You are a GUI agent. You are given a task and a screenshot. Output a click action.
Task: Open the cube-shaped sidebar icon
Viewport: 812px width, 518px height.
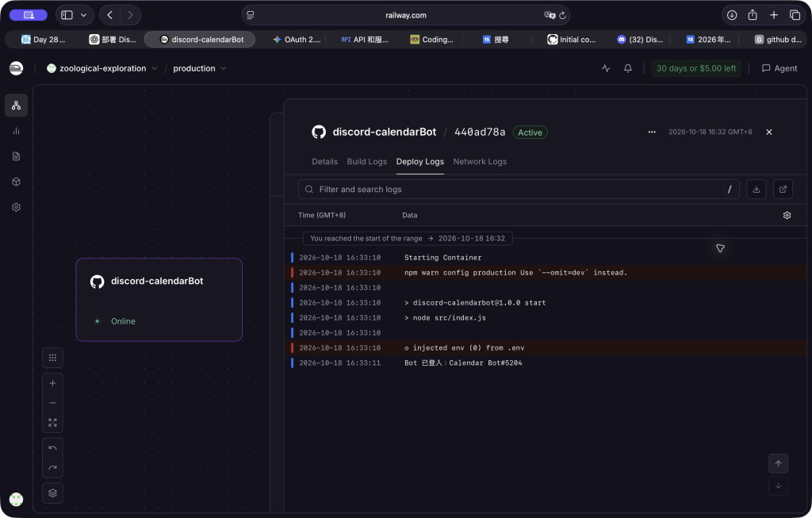pos(16,182)
